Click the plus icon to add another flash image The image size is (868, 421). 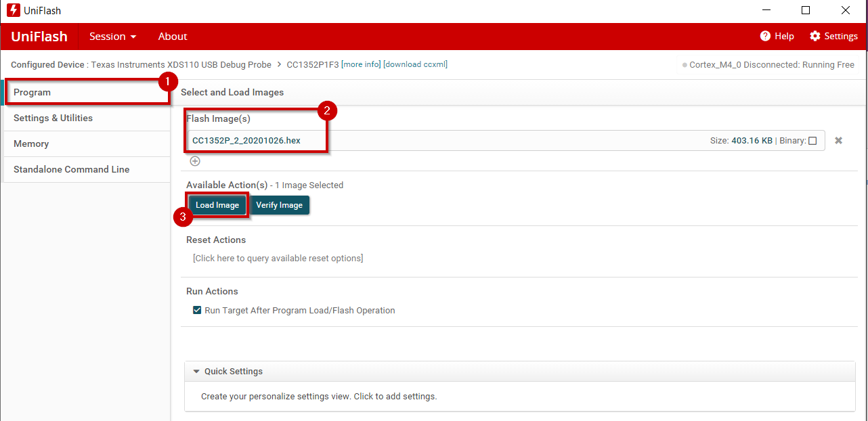(x=195, y=161)
